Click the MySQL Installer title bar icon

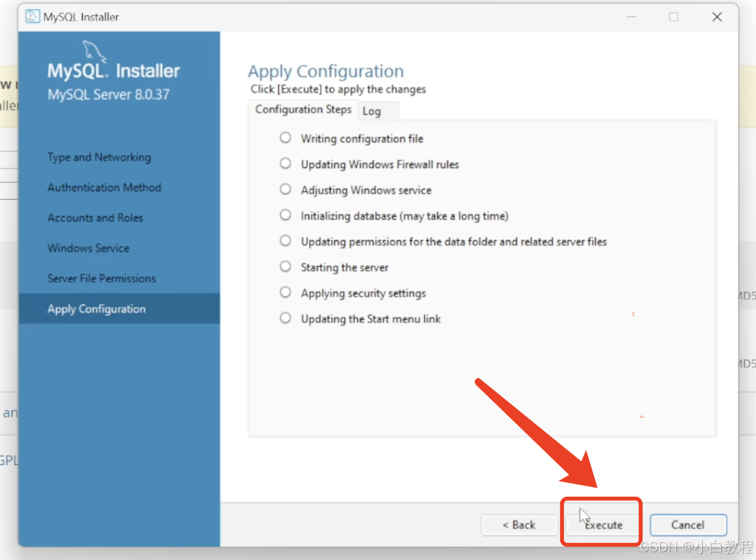click(33, 16)
